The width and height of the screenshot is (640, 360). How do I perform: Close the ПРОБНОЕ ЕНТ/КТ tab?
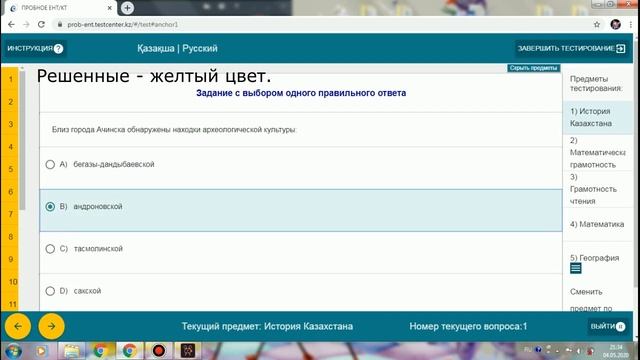109,8
